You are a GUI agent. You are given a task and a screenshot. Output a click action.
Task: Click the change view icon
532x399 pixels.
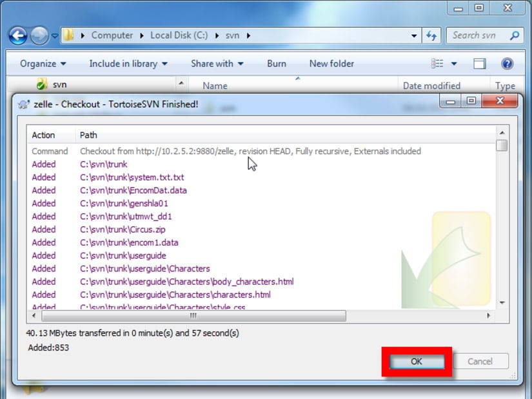438,63
